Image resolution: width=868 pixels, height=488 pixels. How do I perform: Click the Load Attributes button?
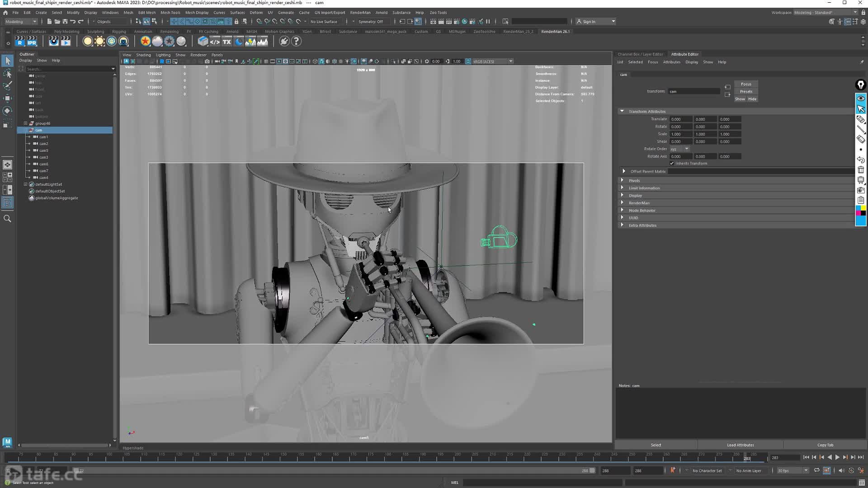pyautogui.click(x=741, y=445)
